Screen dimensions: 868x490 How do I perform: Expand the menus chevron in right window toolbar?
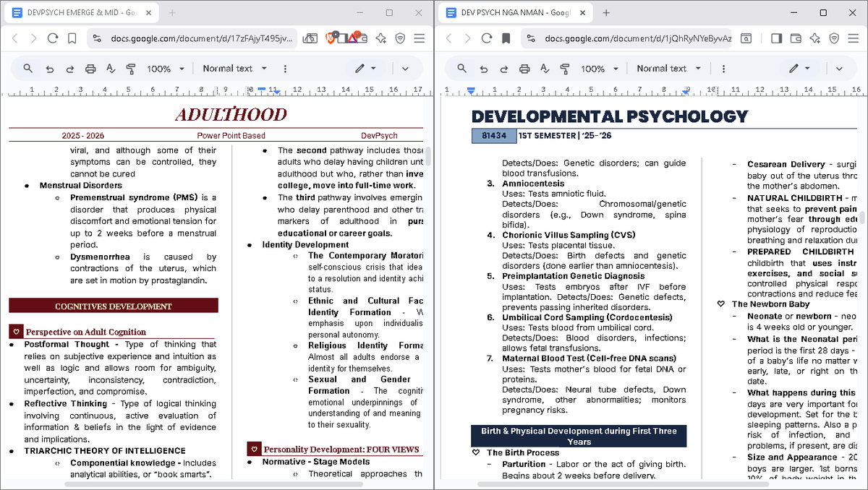(839, 69)
